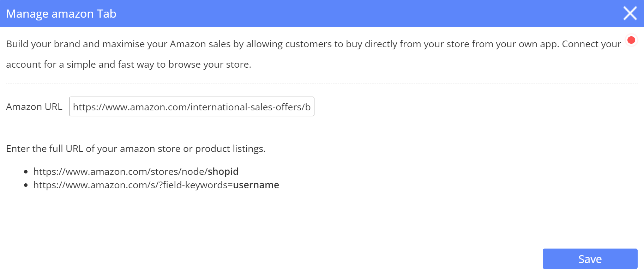This screenshot has height=275, width=644.
Task: Click the empty middle of blue header bar
Action: coord(353,13)
